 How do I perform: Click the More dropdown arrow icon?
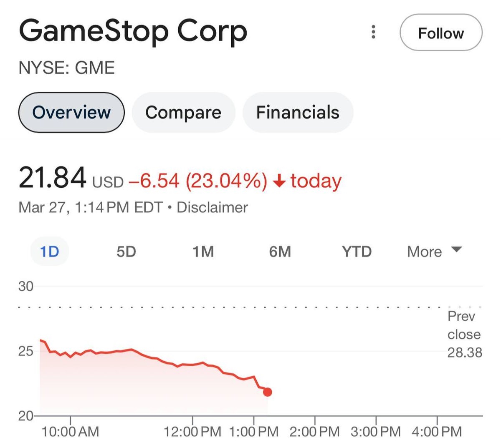pos(457,250)
